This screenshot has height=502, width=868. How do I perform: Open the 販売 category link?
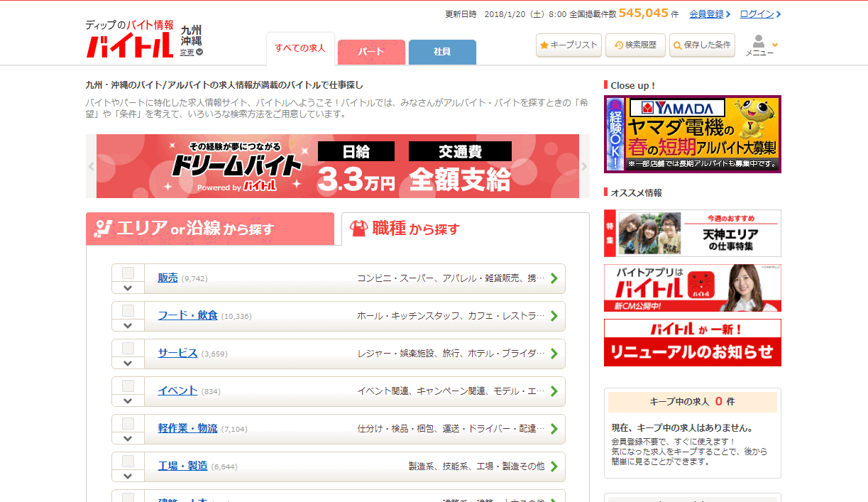(167, 278)
